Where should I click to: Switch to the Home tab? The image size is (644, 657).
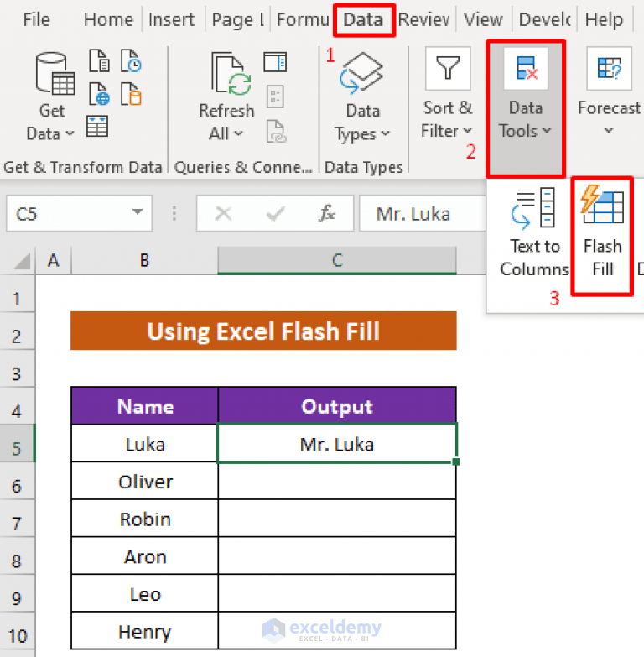click(108, 19)
